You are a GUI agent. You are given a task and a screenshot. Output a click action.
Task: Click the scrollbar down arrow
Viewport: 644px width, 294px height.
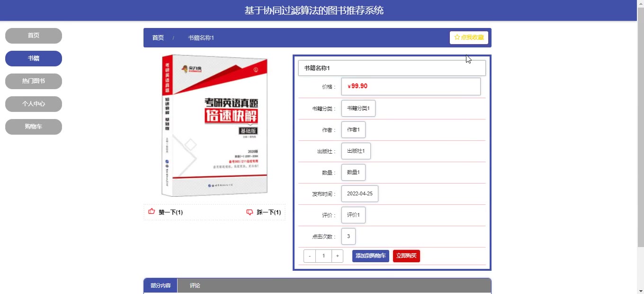coord(640,290)
